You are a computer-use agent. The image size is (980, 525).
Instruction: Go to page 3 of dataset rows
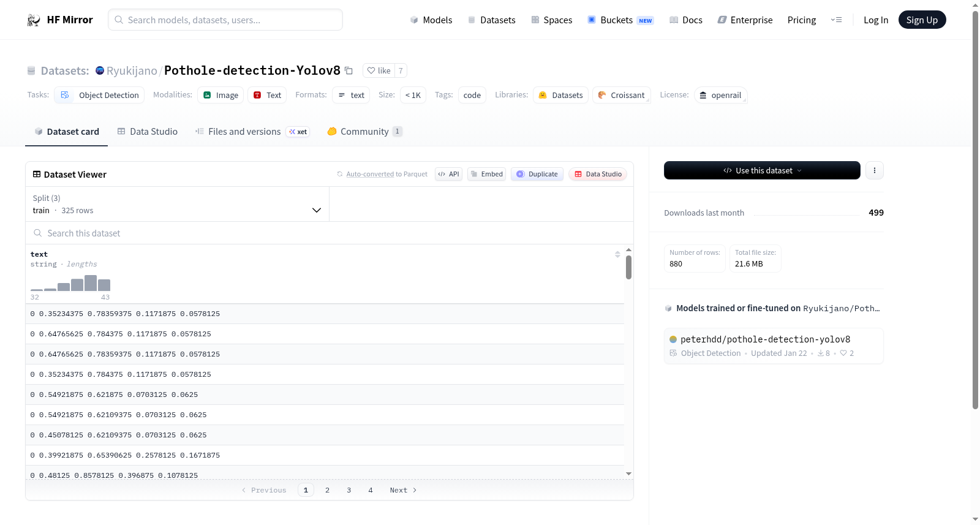[x=349, y=490]
